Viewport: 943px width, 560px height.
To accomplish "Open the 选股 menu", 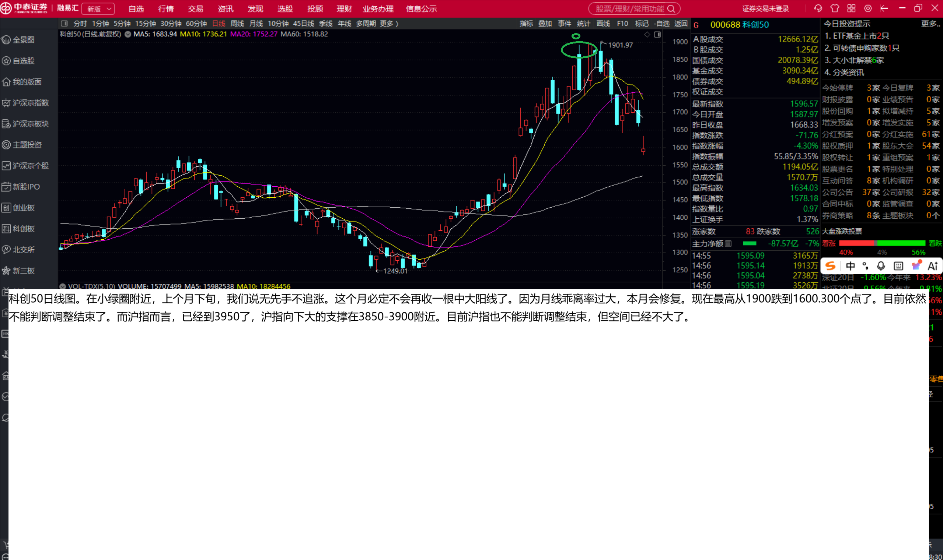I will pos(285,9).
